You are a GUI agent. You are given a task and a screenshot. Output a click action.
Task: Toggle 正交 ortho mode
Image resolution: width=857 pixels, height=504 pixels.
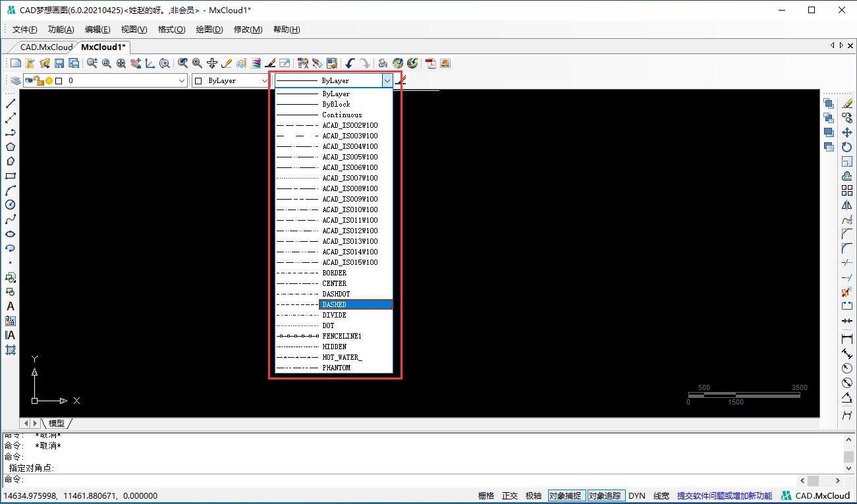click(x=510, y=495)
